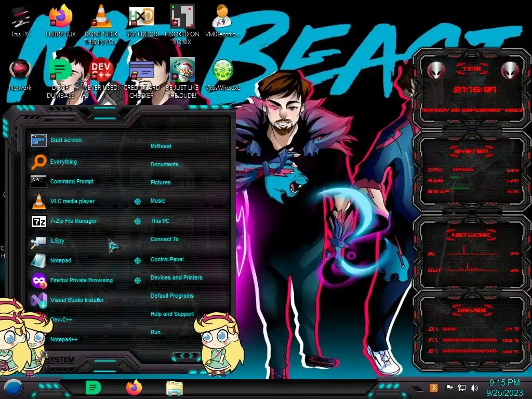Open the green notes app in taskbar

coord(94,388)
